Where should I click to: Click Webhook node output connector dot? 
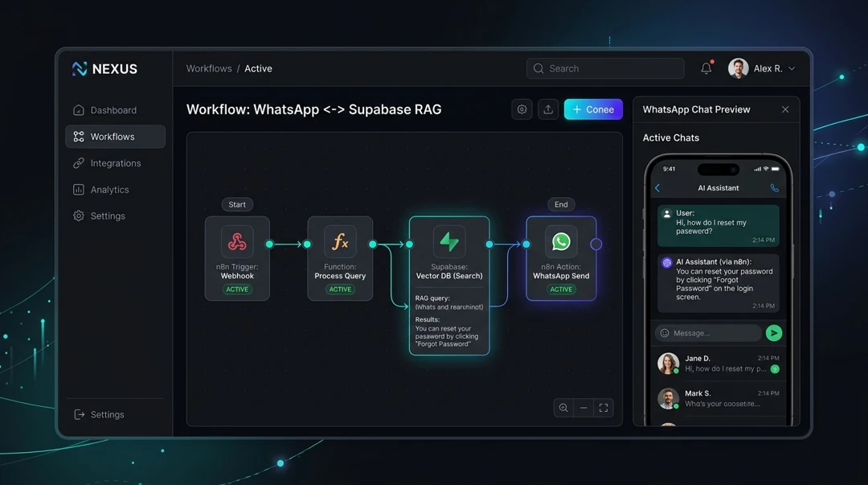click(269, 244)
